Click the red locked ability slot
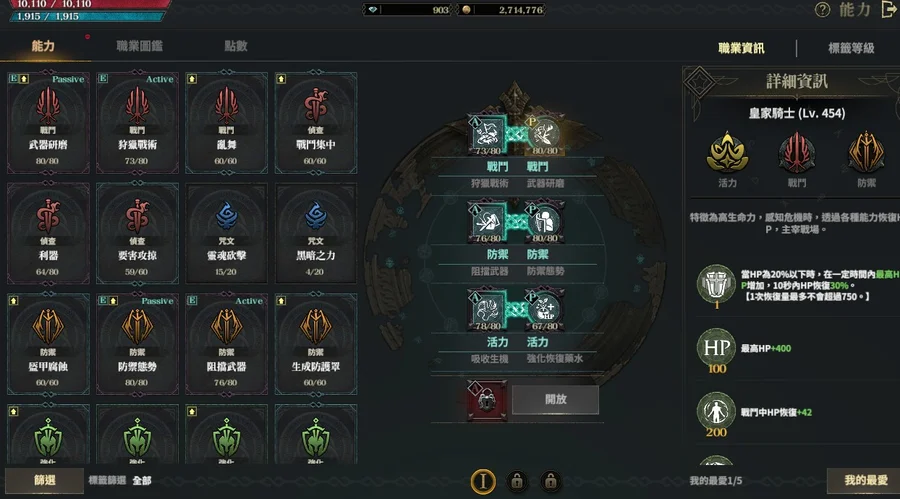Viewport: 900px width, 499px height. pyautogui.click(x=487, y=400)
